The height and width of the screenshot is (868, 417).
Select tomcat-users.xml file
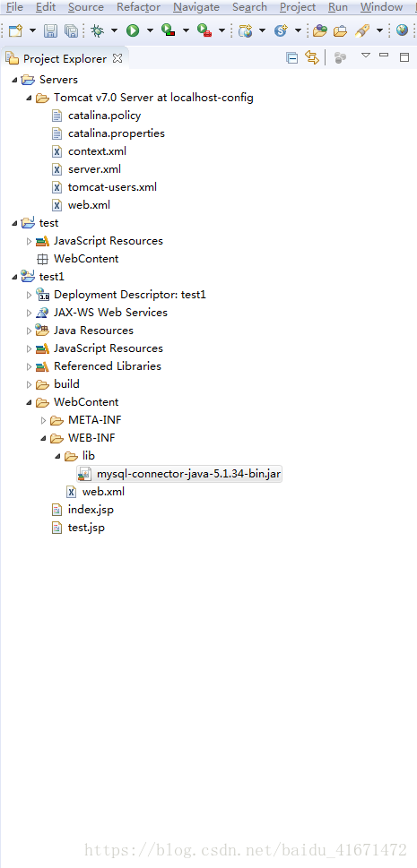click(113, 187)
